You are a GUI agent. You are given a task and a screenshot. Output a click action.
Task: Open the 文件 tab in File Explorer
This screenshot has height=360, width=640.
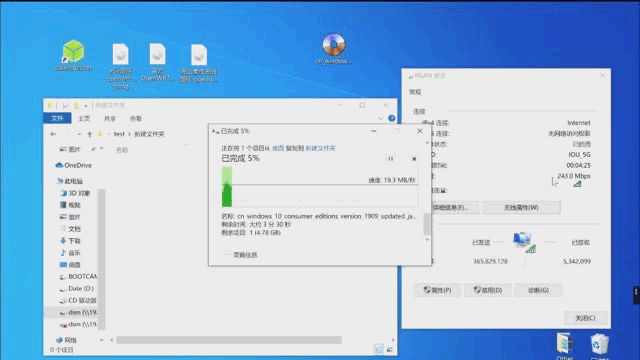point(57,118)
